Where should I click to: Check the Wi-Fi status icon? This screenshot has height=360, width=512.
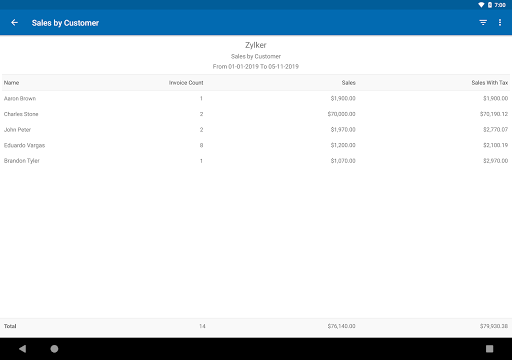pyautogui.click(x=481, y=5)
